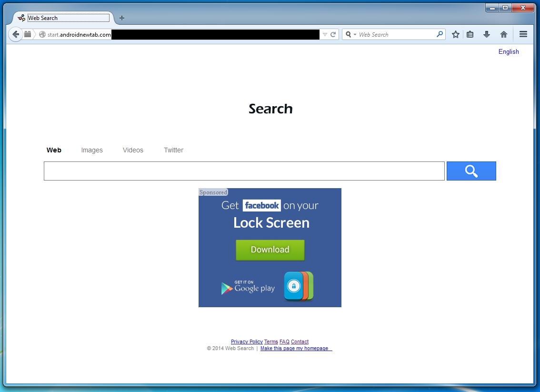Open the Downloads arrow icon

[487, 34]
